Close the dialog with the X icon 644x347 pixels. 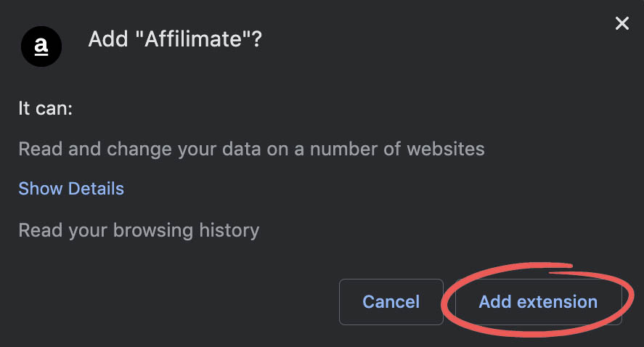click(621, 23)
